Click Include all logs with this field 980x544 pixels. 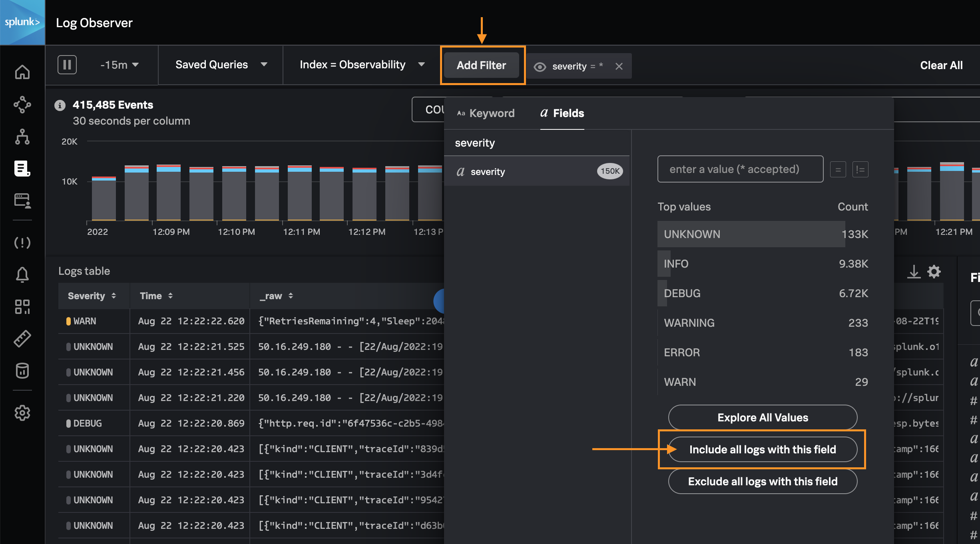click(x=762, y=450)
